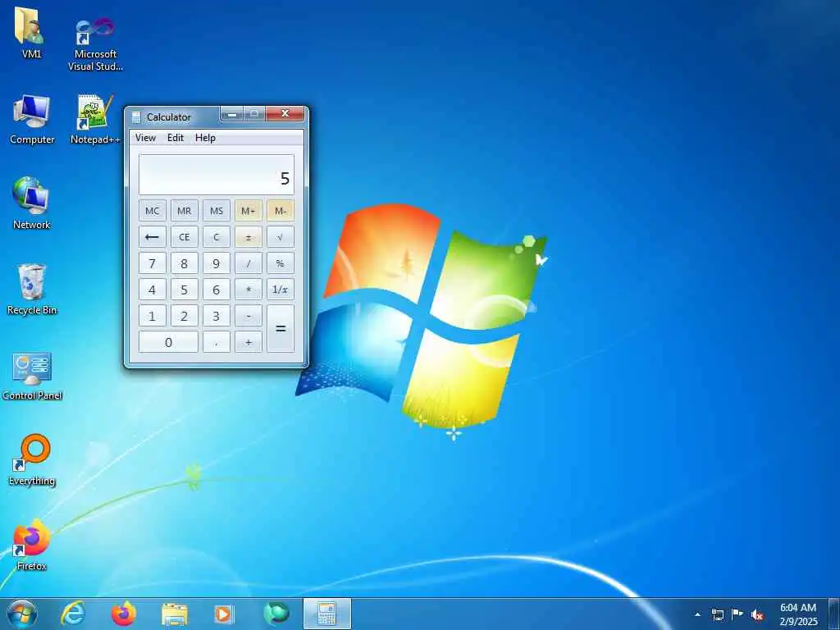
Task: Click the decimal point button
Action: pyautogui.click(x=217, y=342)
